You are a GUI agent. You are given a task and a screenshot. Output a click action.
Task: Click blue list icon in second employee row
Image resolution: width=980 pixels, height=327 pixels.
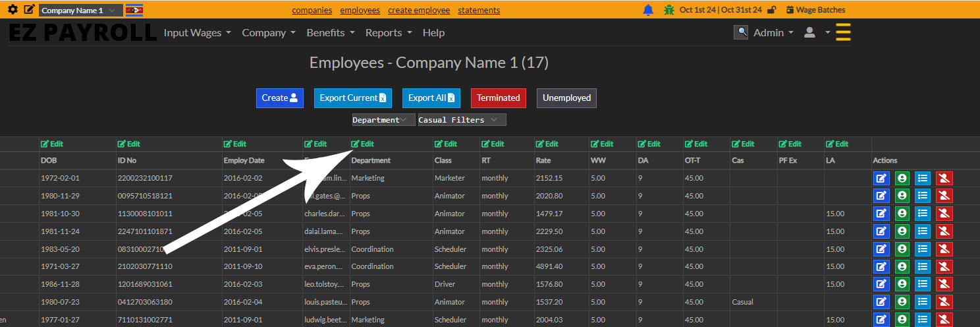point(923,196)
